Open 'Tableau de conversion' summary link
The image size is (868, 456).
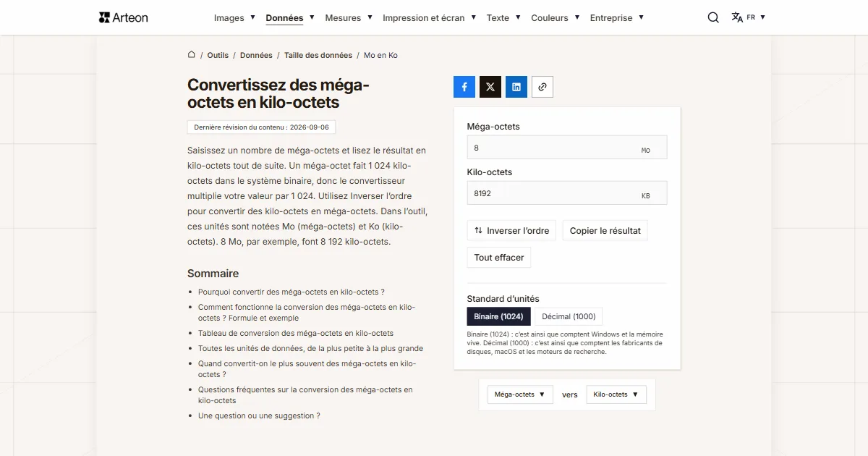(x=296, y=334)
